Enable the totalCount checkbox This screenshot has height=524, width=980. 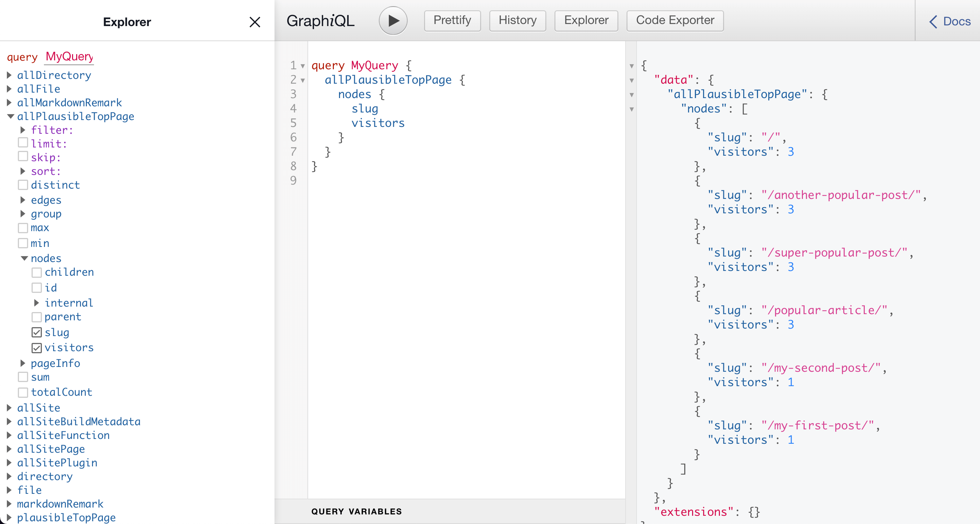tap(23, 392)
